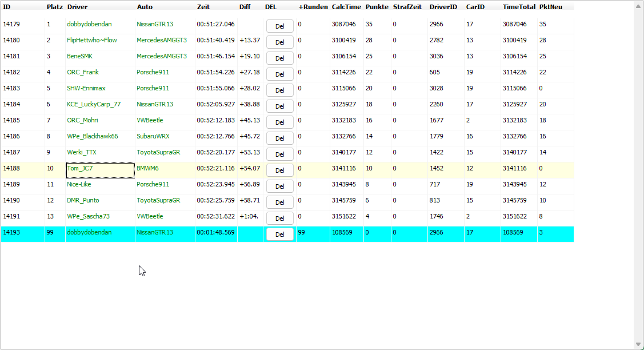Click Del in the highlighted cyan row 14193

279,234
